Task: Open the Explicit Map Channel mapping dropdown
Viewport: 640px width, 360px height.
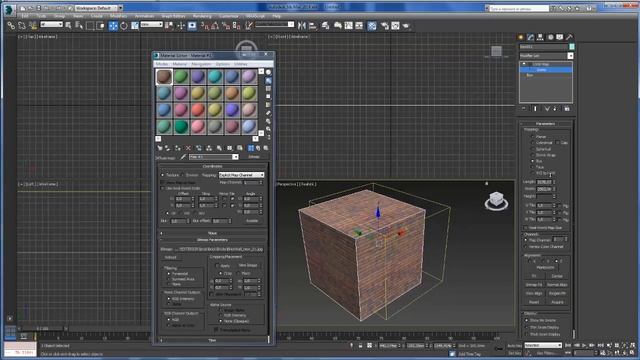Action: (242, 175)
